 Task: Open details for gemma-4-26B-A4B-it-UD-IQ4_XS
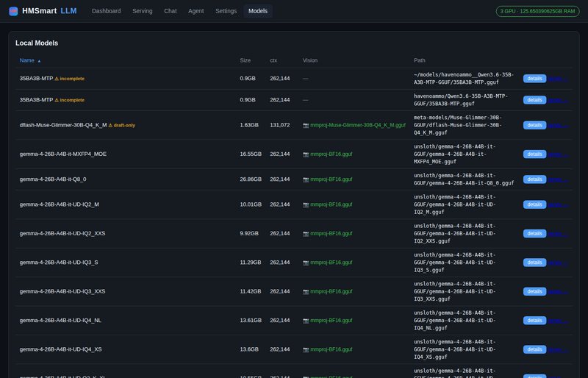point(535,349)
